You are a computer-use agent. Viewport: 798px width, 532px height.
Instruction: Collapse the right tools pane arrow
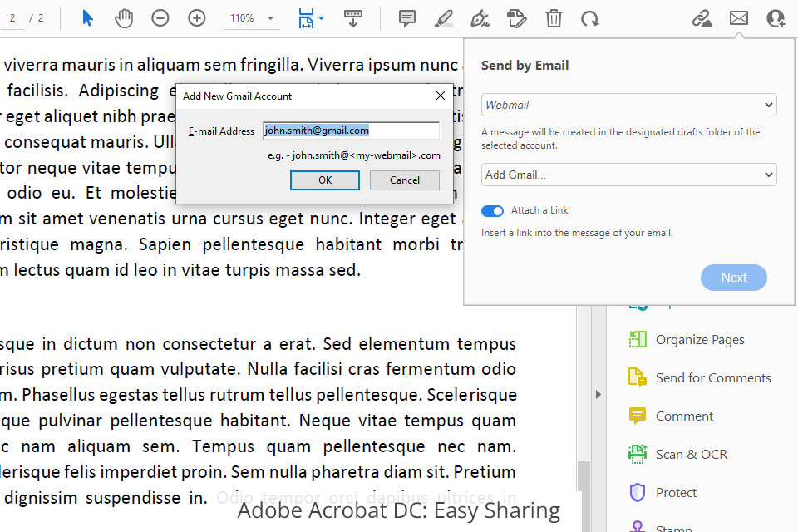coord(598,395)
